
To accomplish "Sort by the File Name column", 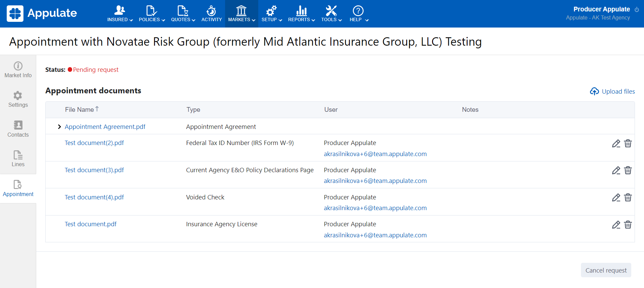I will click(x=80, y=109).
